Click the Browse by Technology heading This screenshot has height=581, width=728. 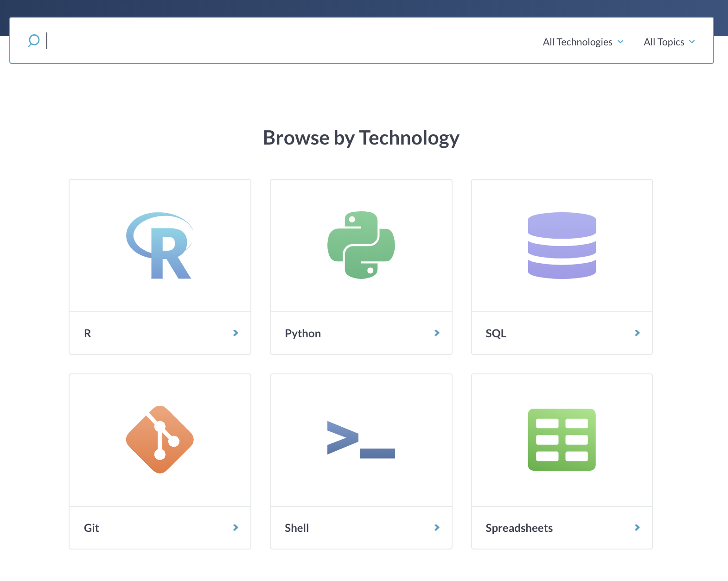(x=361, y=138)
